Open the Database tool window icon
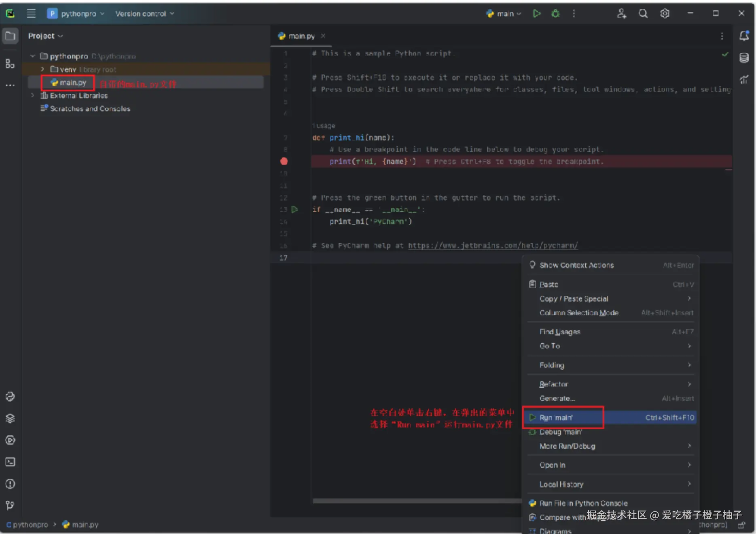756x534 pixels. click(x=744, y=58)
